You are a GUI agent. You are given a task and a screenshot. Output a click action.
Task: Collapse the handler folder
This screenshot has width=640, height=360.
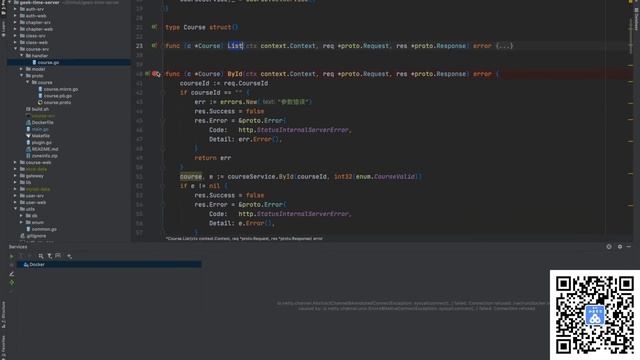21,56
